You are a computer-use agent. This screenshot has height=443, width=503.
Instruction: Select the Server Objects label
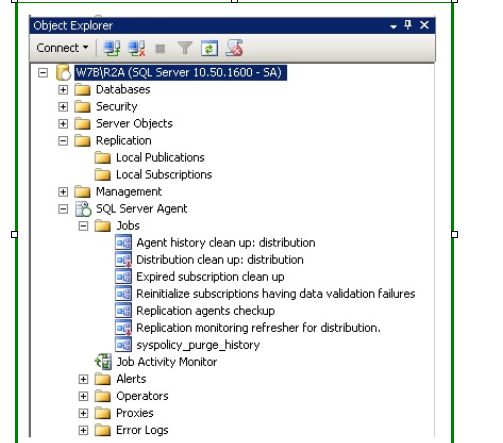click(x=134, y=124)
